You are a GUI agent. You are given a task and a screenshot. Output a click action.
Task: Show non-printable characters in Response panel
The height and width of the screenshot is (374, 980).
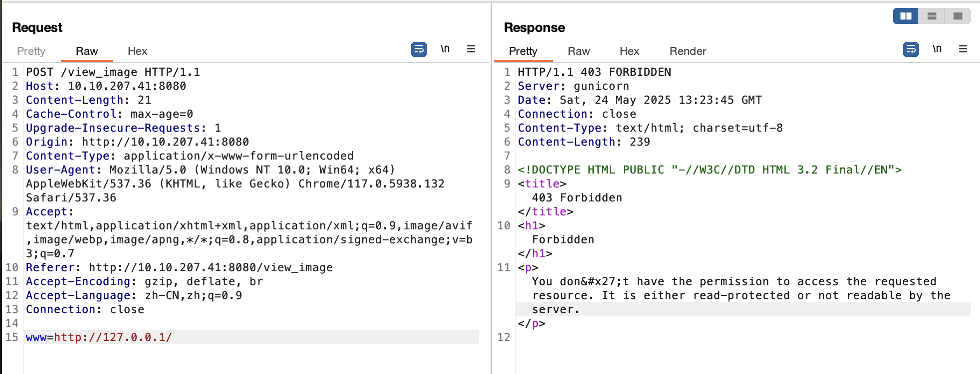(937, 49)
